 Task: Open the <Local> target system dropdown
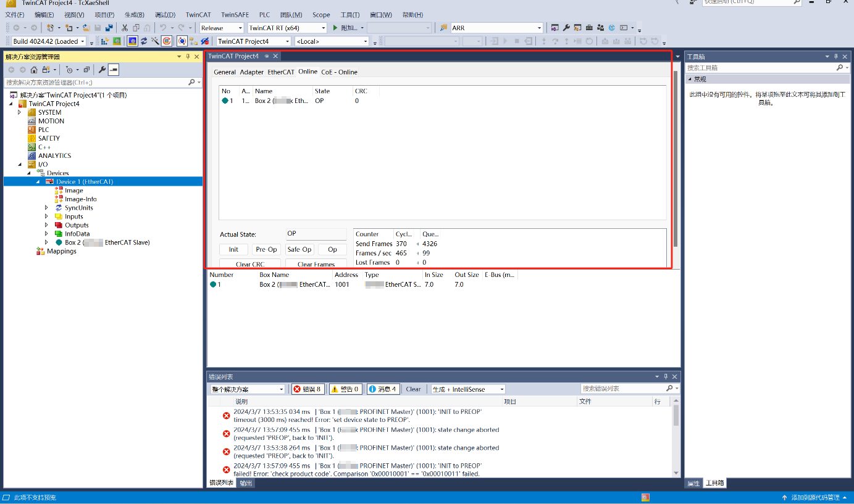(x=365, y=41)
